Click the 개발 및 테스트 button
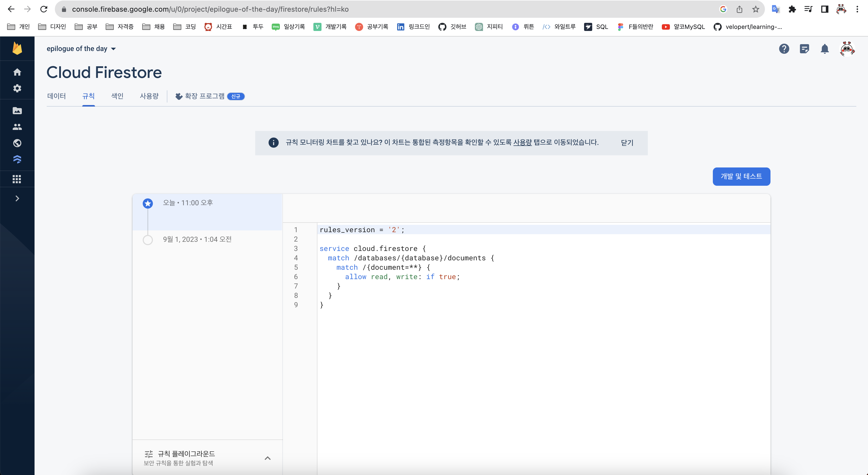The image size is (868, 475). pyautogui.click(x=741, y=176)
